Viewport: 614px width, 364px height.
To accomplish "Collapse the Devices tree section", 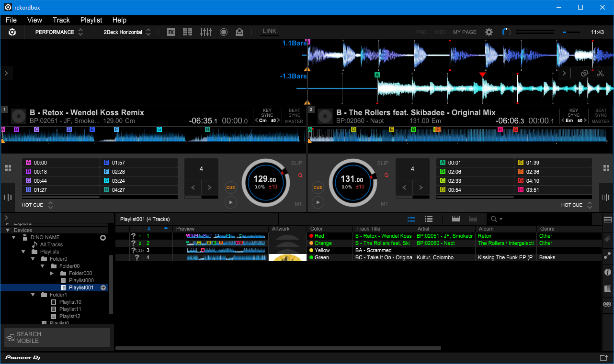I will (x=7, y=230).
